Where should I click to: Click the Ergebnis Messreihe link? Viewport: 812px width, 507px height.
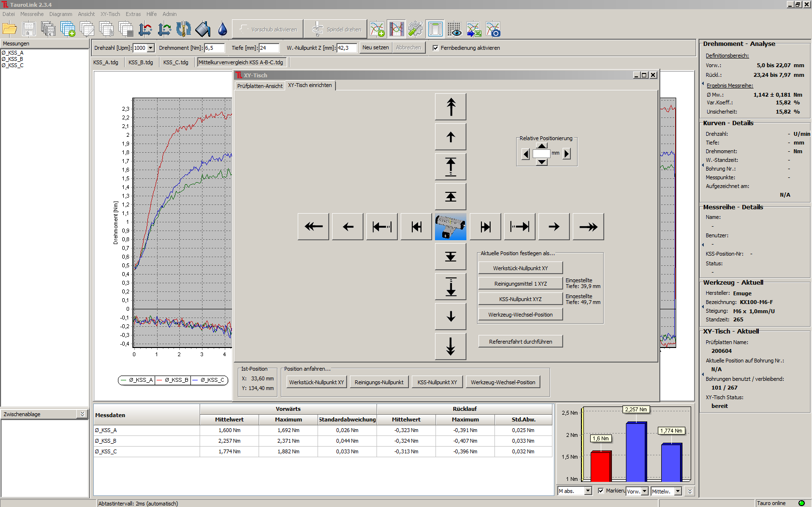[729, 86]
